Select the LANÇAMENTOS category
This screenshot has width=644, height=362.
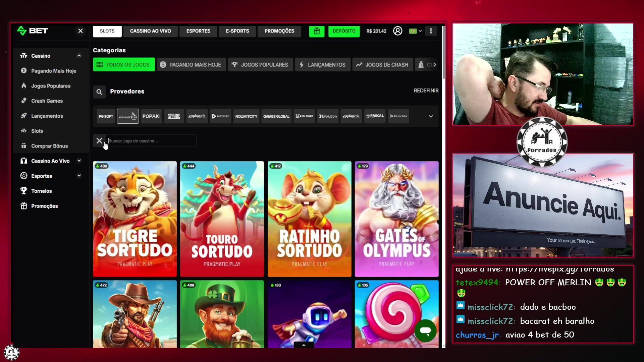[323, 65]
